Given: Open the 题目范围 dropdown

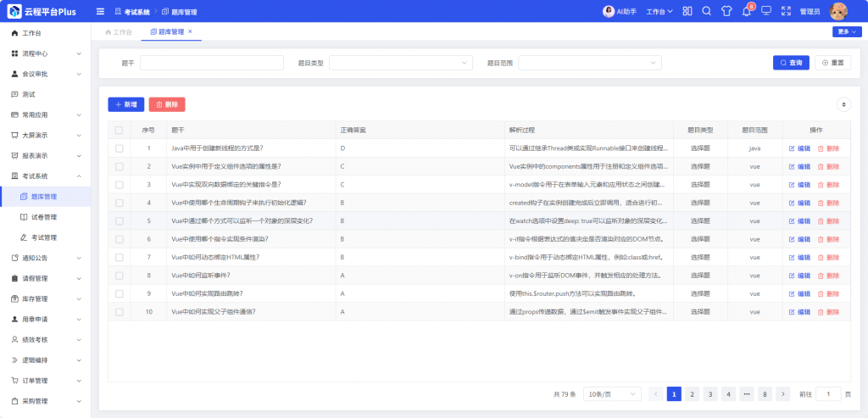Looking at the screenshot, I should pos(590,63).
